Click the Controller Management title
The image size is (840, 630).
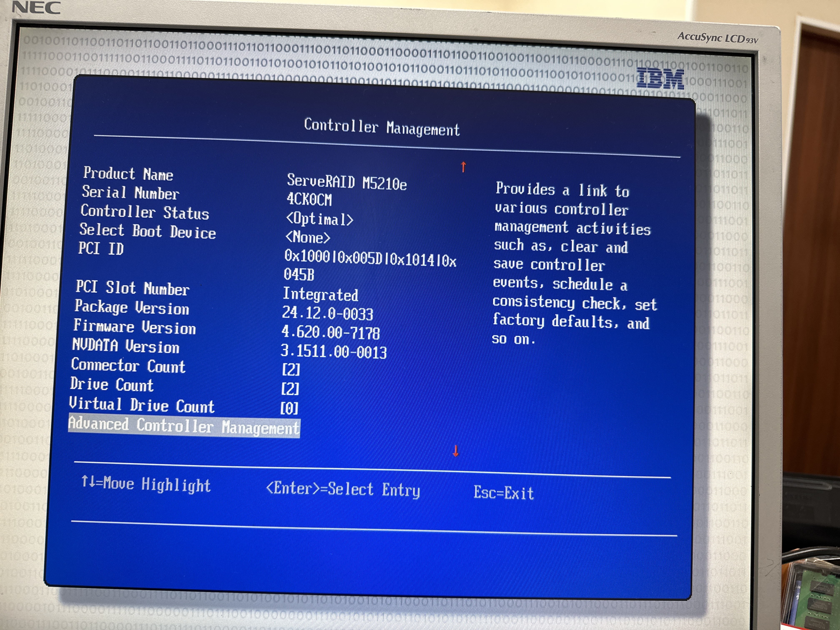pos(382,127)
